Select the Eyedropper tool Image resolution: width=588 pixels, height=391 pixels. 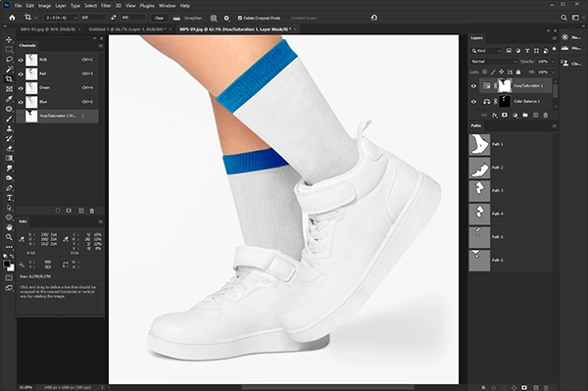pos(9,99)
